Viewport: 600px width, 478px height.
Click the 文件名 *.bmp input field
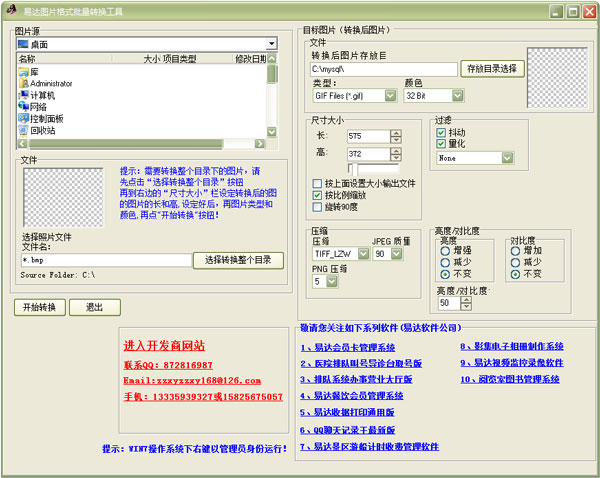pos(106,260)
